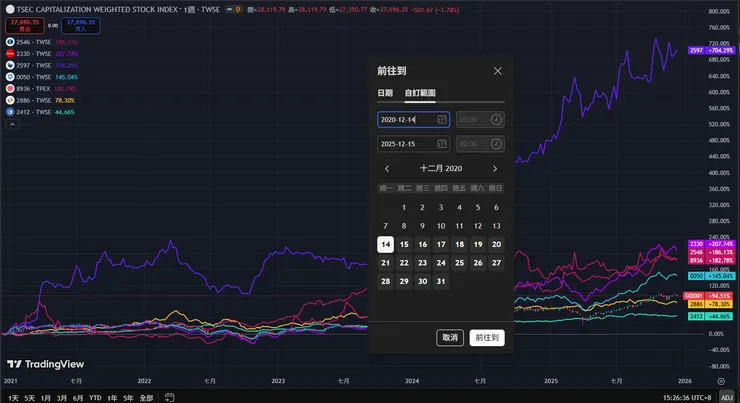Image resolution: width=740 pixels, height=403 pixels.
Task: Click the red sell price button
Action: coord(25,25)
